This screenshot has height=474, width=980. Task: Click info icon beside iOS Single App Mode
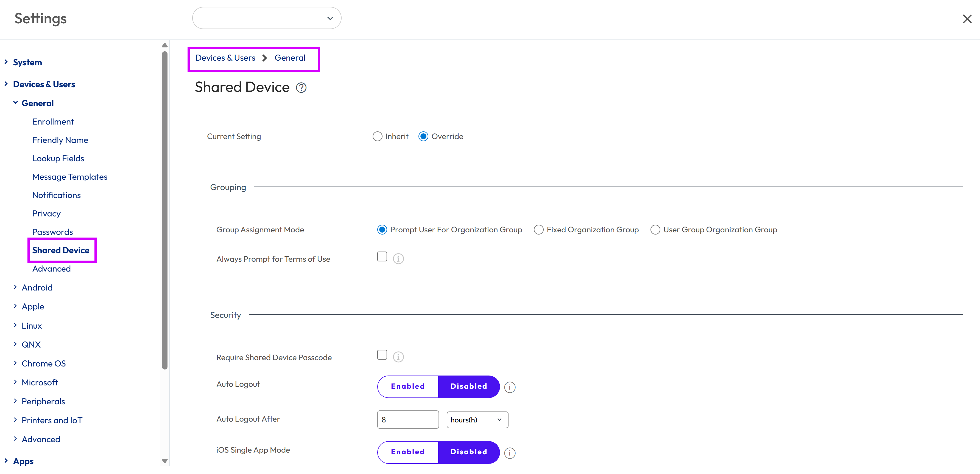(x=509, y=453)
